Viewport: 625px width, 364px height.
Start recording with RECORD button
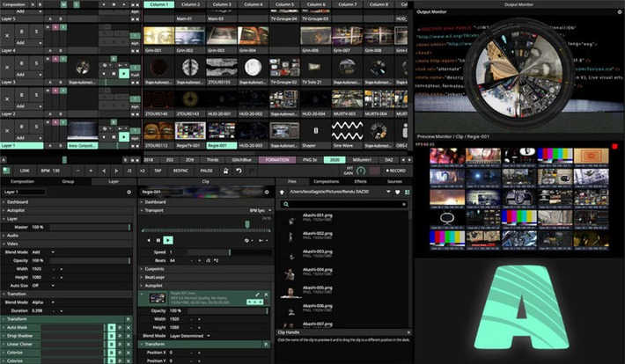pyautogui.click(x=396, y=171)
